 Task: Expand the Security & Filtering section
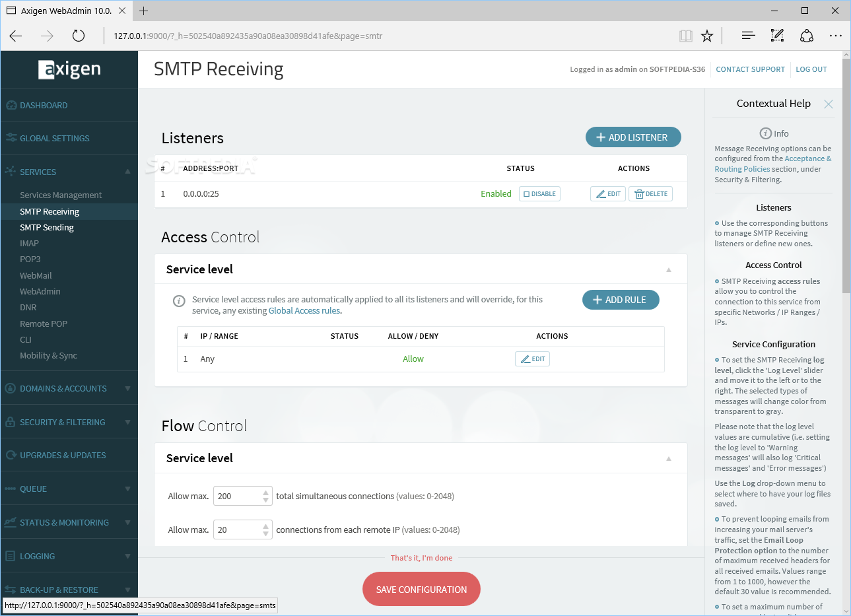click(127, 422)
